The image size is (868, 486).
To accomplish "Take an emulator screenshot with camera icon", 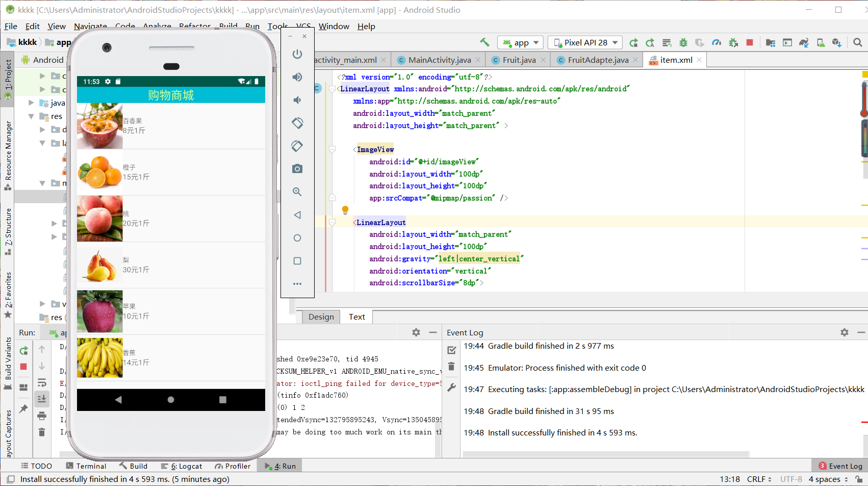I will (297, 168).
